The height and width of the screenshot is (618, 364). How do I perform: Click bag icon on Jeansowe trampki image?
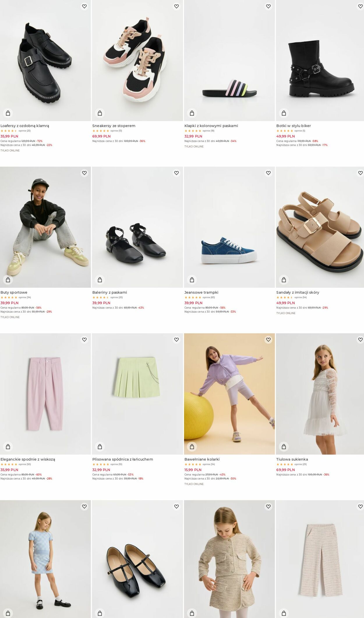(192, 280)
